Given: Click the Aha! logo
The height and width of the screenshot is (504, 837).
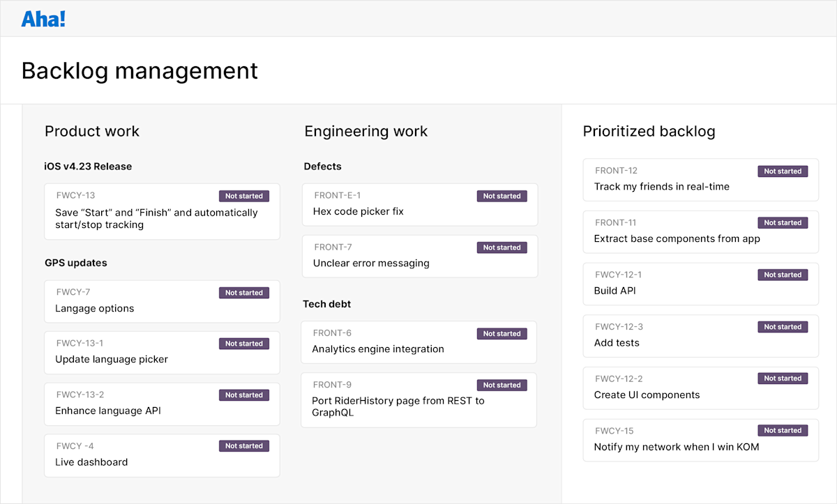Looking at the screenshot, I should click(43, 18).
